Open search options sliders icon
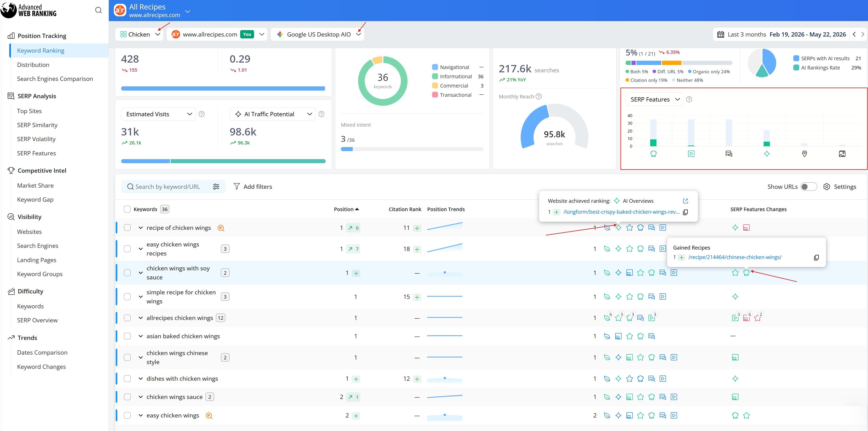Screen dimensions: 868x431 coord(216,186)
